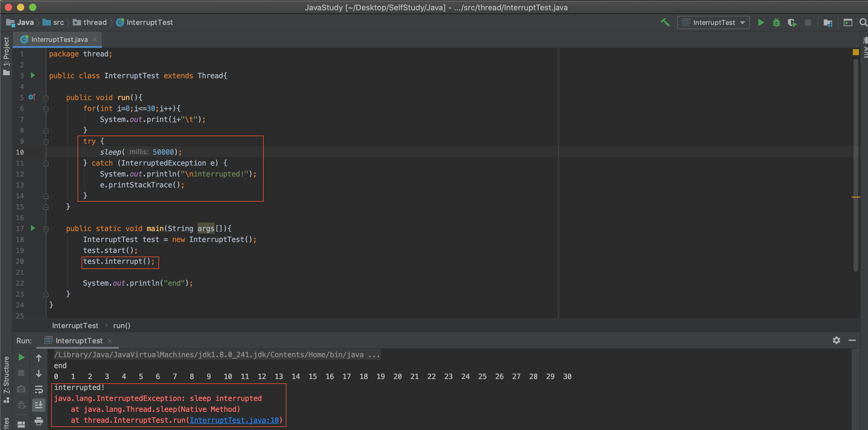This screenshot has width=868, height=430.
Task: Click the run gutter arrow beside main method
Action: point(33,228)
